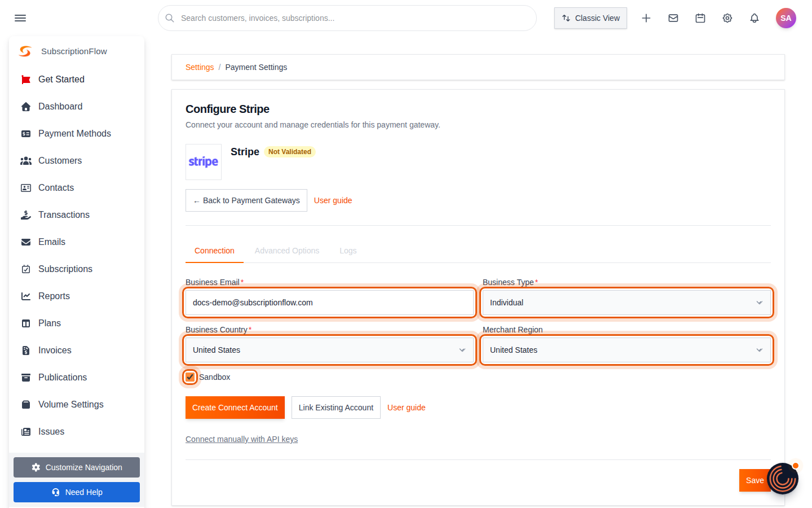Toggle the Sandbox checkbox
Screen dimensions: 812x508
coord(190,377)
